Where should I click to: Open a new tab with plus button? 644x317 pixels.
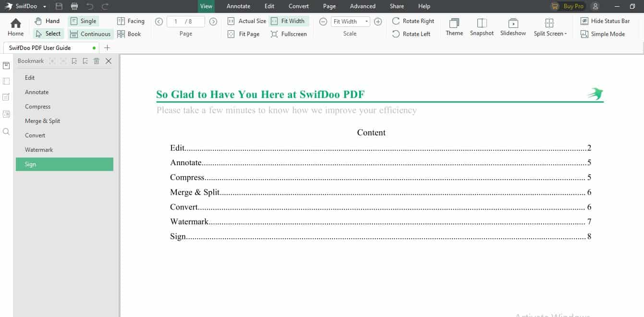[107, 48]
